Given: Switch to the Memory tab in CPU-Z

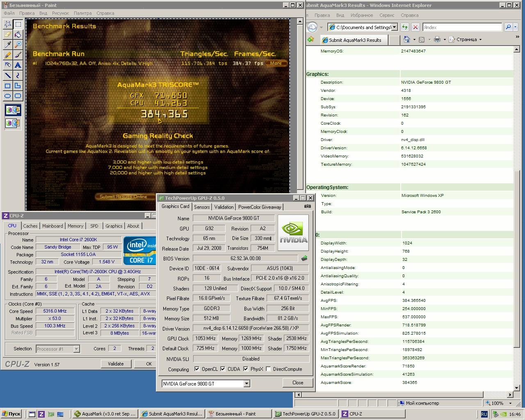Looking at the screenshot, I should [x=75, y=226].
